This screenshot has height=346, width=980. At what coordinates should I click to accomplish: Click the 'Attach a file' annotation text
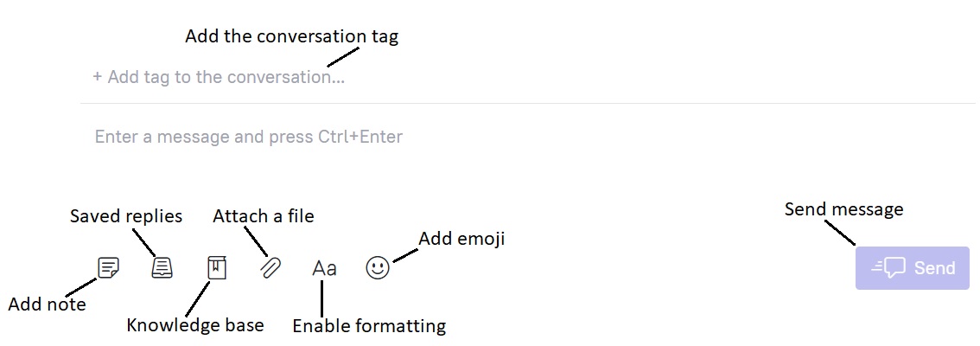tap(263, 216)
